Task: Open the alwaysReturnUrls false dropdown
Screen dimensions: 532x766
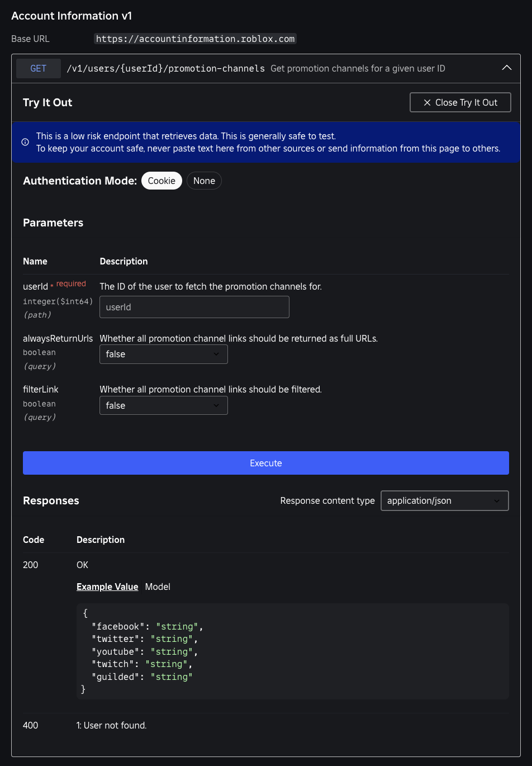Action: (x=163, y=354)
